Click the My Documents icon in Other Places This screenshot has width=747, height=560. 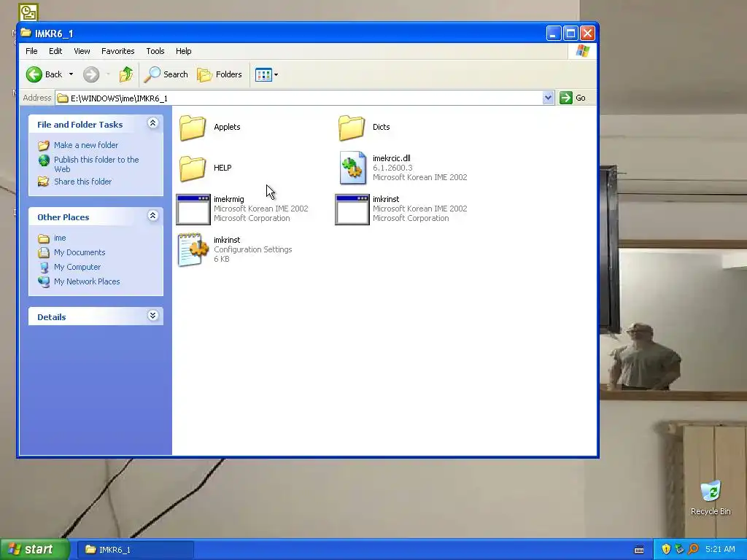[43, 252]
